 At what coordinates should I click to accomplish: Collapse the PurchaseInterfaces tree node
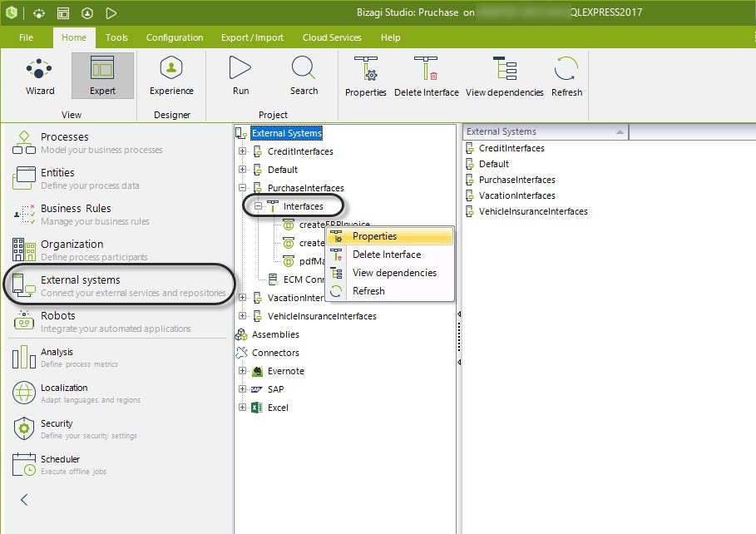242,188
